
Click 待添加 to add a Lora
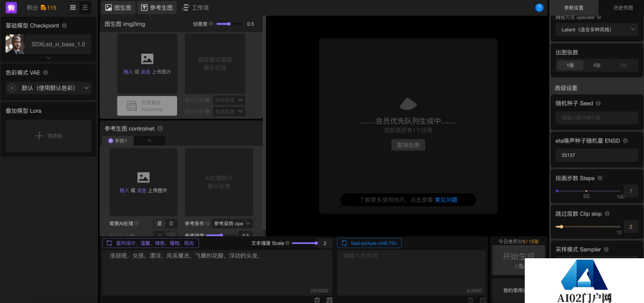(x=48, y=136)
